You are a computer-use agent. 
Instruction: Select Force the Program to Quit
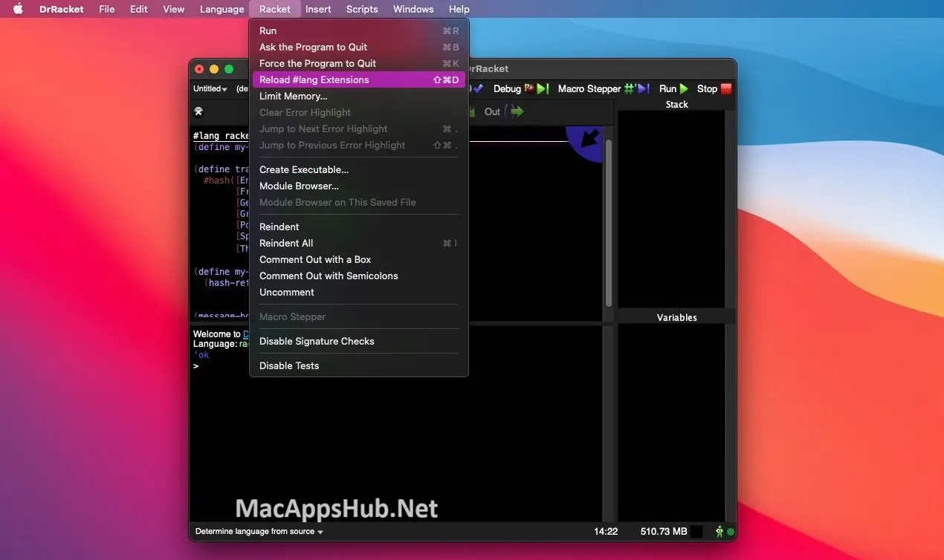(359, 63)
